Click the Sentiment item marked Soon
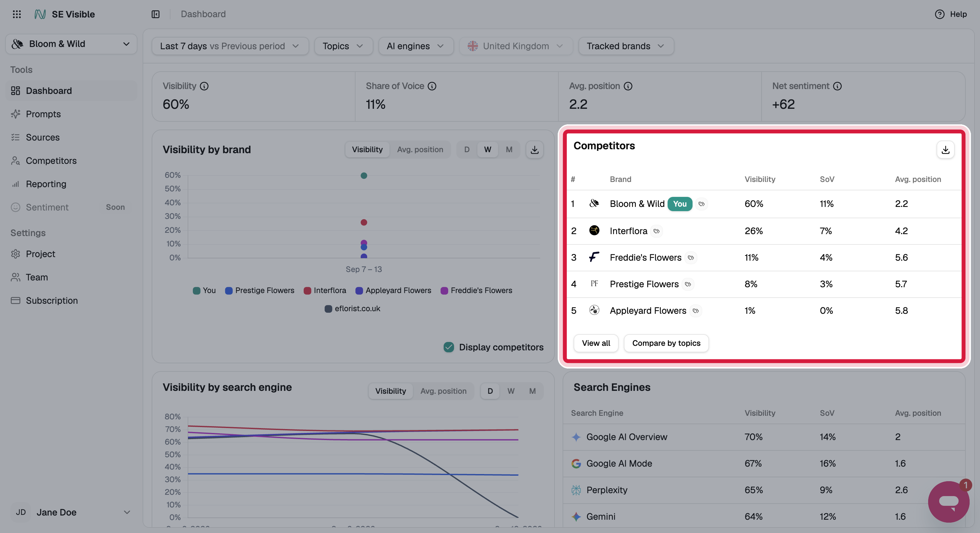Viewport: 980px width, 533px height. (71, 207)
